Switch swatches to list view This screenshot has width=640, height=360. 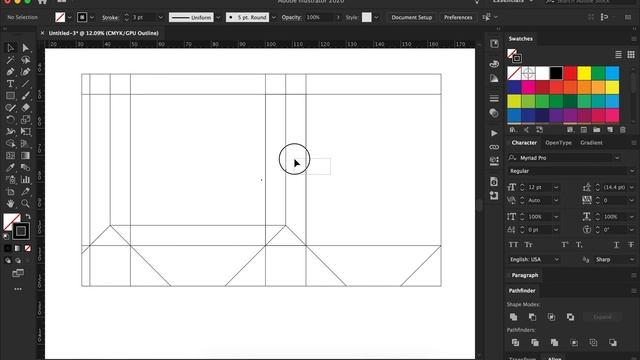618,54
